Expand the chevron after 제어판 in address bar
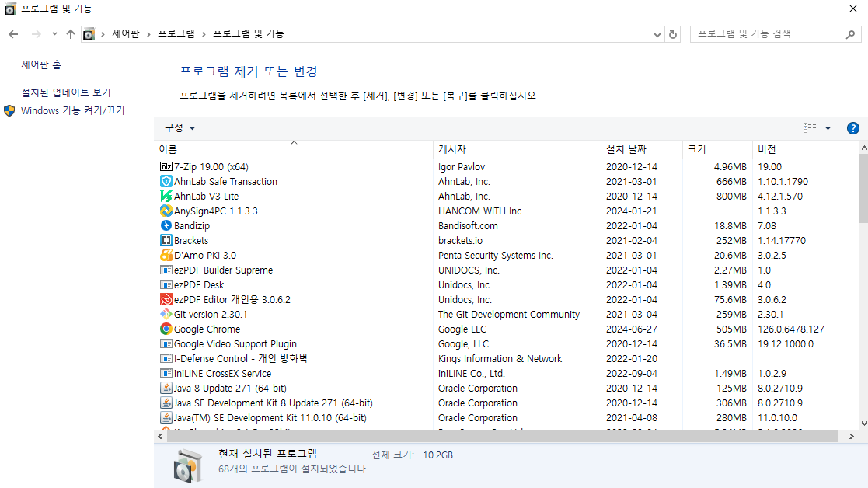Viewport: 868px width, 488px height. pos(148,34)
